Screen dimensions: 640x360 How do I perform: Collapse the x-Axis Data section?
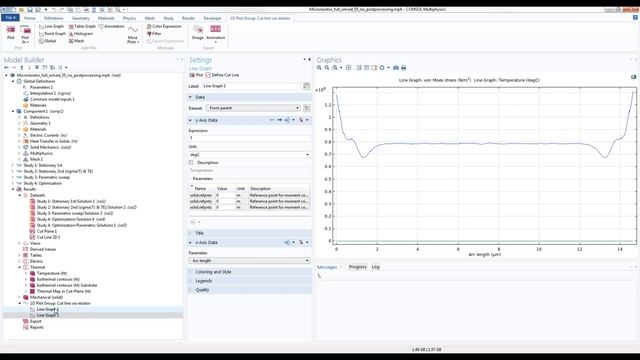click(x=190, y=242)
